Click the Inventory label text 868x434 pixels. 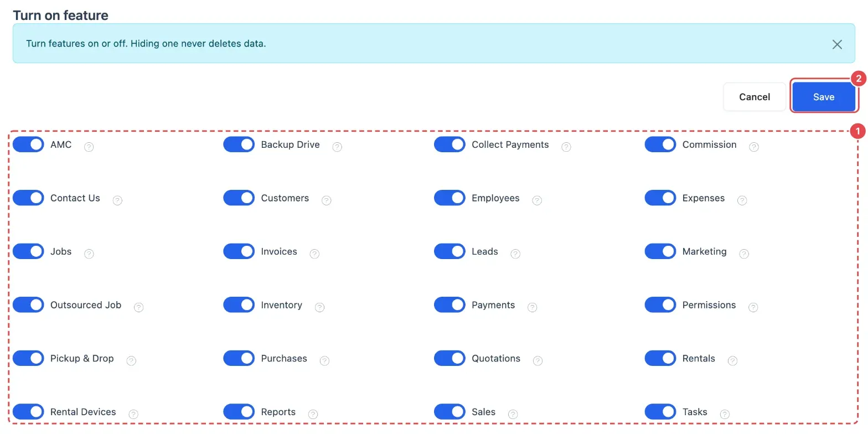282,305
